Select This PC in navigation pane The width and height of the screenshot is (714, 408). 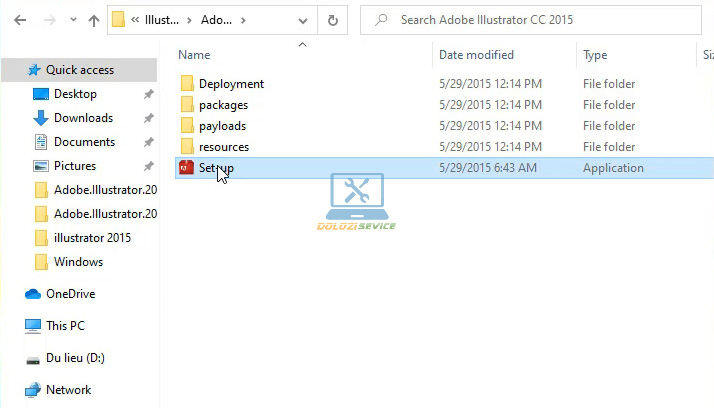tap(65, 326)
